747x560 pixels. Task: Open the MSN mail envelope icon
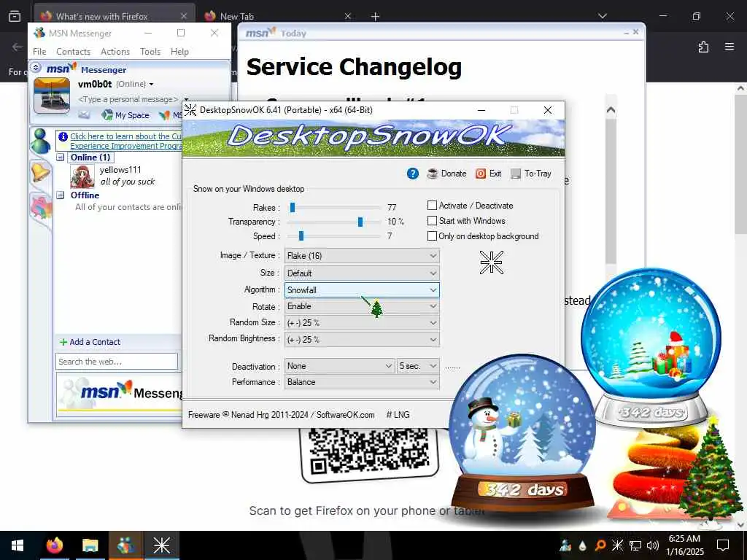tap(85, 114)
